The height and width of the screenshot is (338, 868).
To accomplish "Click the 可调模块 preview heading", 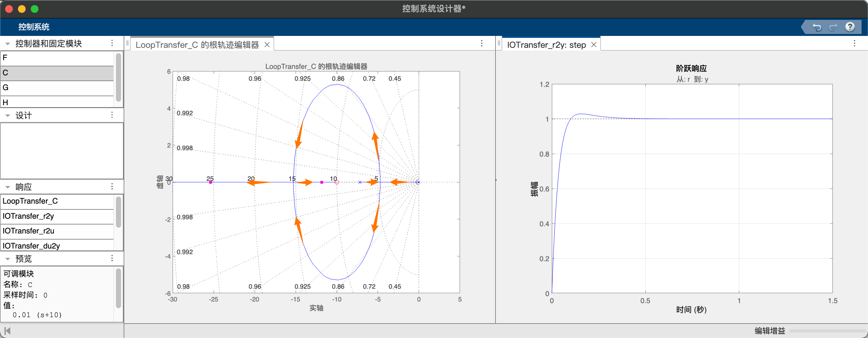I will 19,274.
